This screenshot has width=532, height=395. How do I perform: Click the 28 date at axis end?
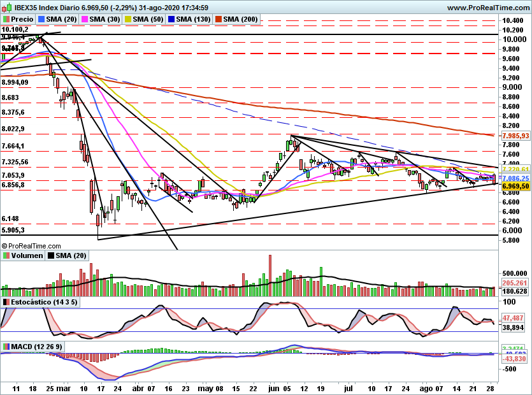tap(489, 389)
